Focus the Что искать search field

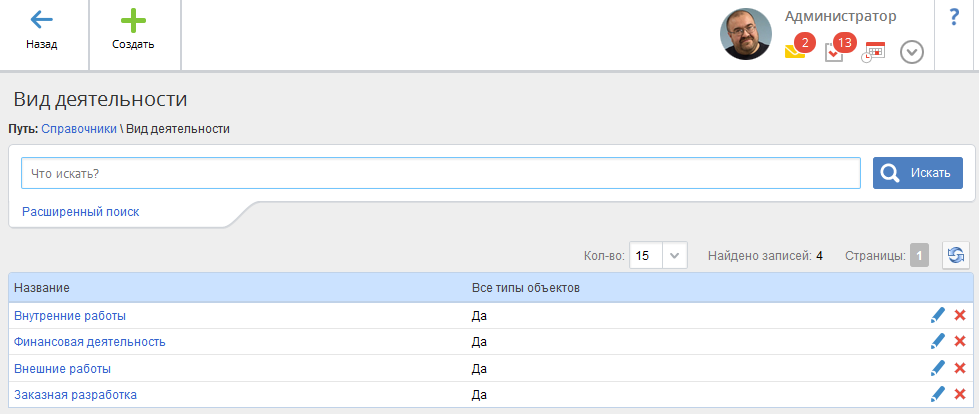point(441,173)
